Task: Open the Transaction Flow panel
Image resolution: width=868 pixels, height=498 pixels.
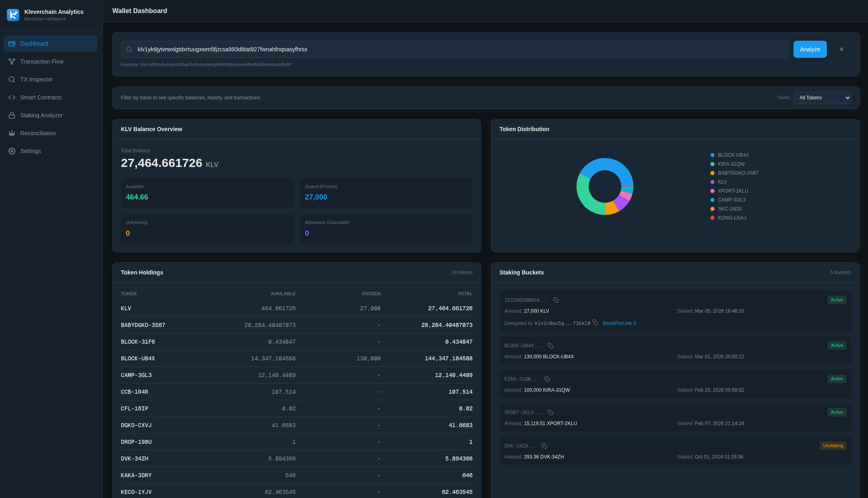Action: tap(42, 61)
